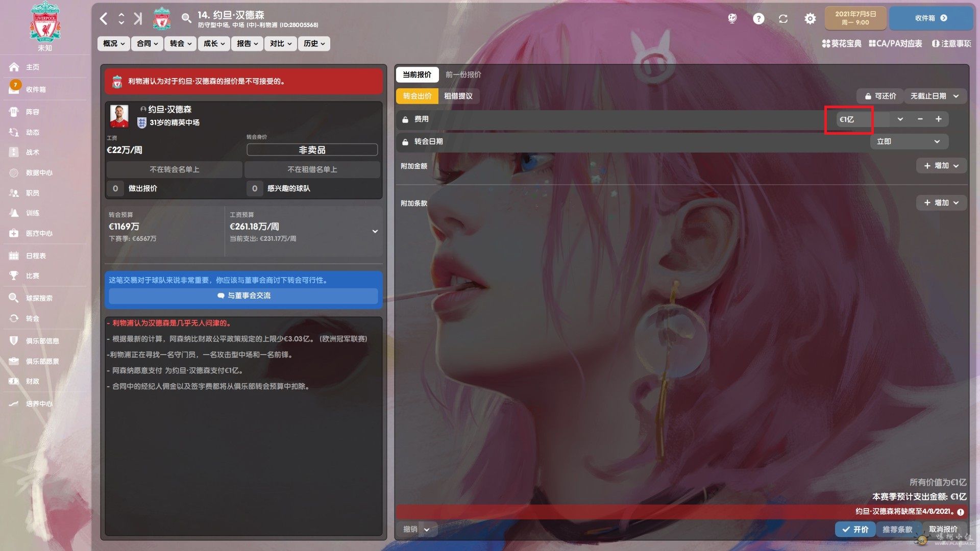Click the 非卖品 transfer value box

pos(312,149)
